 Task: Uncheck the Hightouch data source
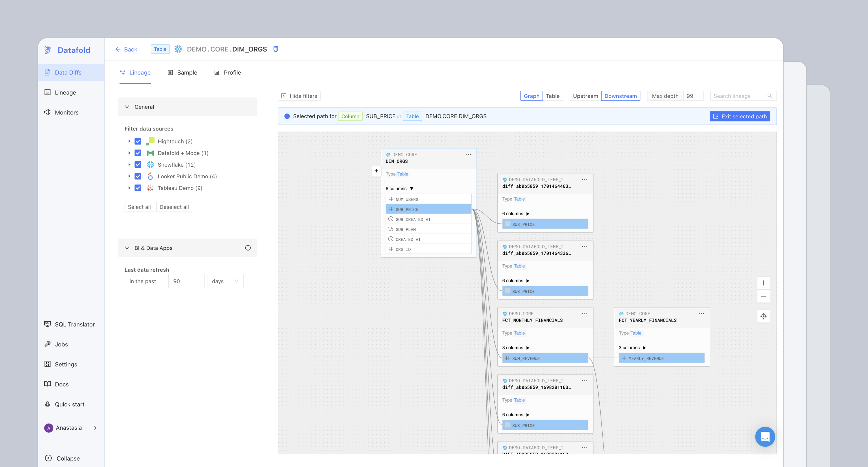tap(138, 141)
